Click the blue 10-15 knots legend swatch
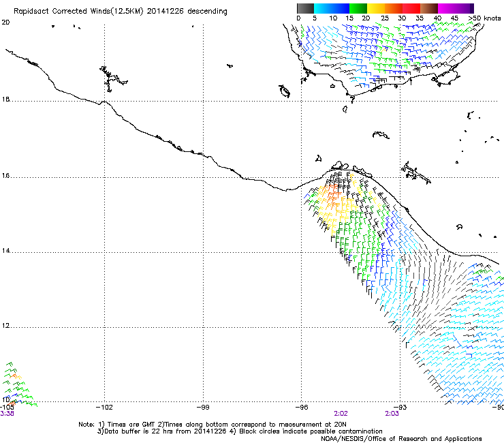 pyautogui.click(x=341, y=8)
